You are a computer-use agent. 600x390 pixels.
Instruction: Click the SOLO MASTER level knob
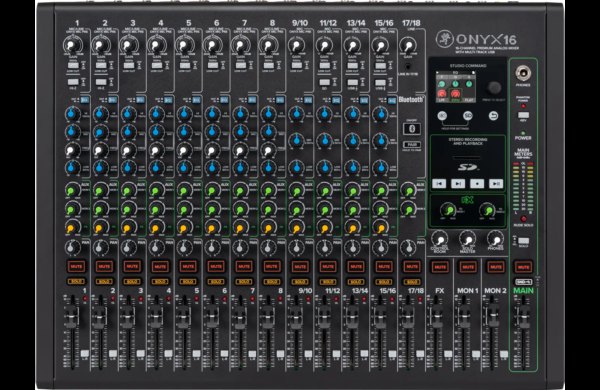467,239
